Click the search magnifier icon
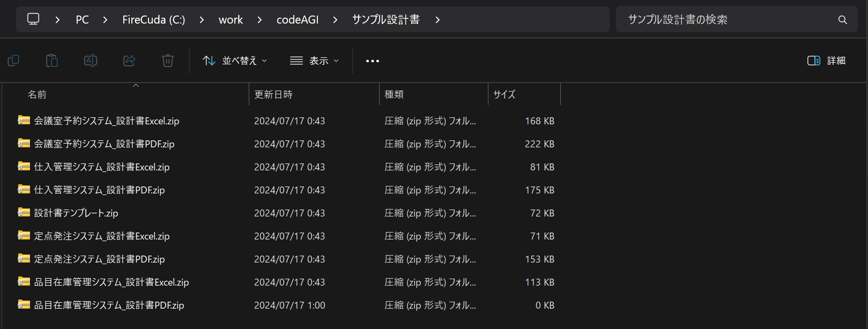The height and width of the screenshot is (329, 868). coord(843,20)
